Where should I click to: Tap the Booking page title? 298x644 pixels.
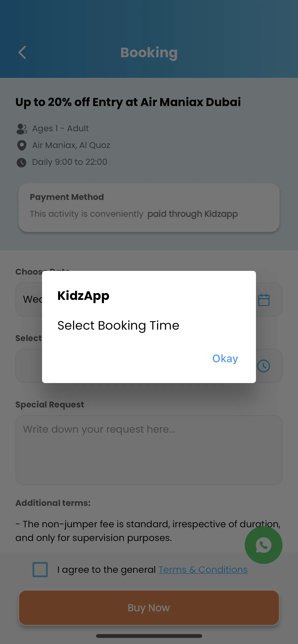(149, 53)
